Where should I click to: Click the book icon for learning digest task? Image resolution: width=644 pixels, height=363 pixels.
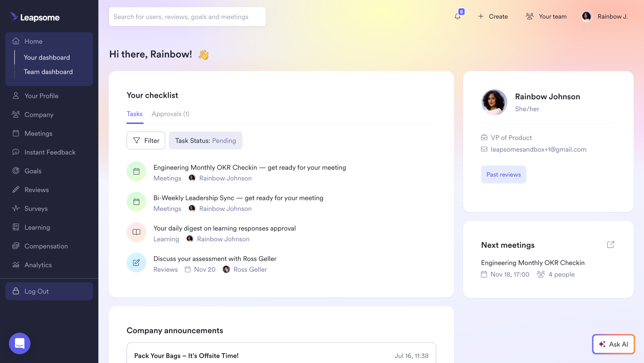(x=136, y=232)
